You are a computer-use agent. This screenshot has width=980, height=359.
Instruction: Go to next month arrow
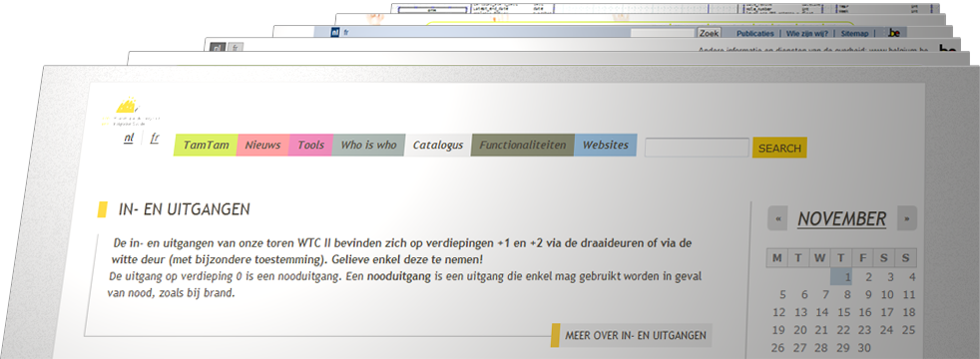tap(907, 218)
